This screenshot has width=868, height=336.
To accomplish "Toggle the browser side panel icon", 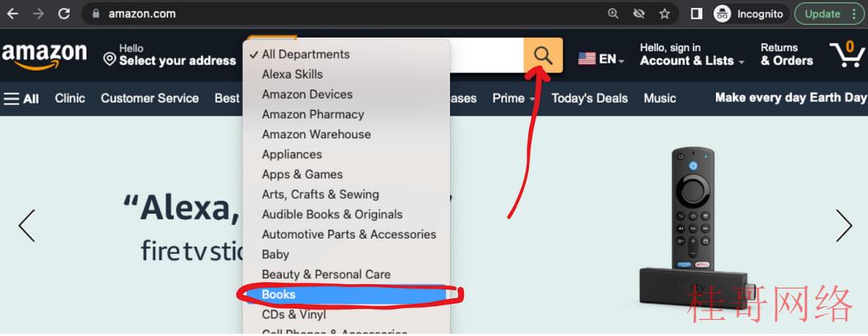I will 696,14.
